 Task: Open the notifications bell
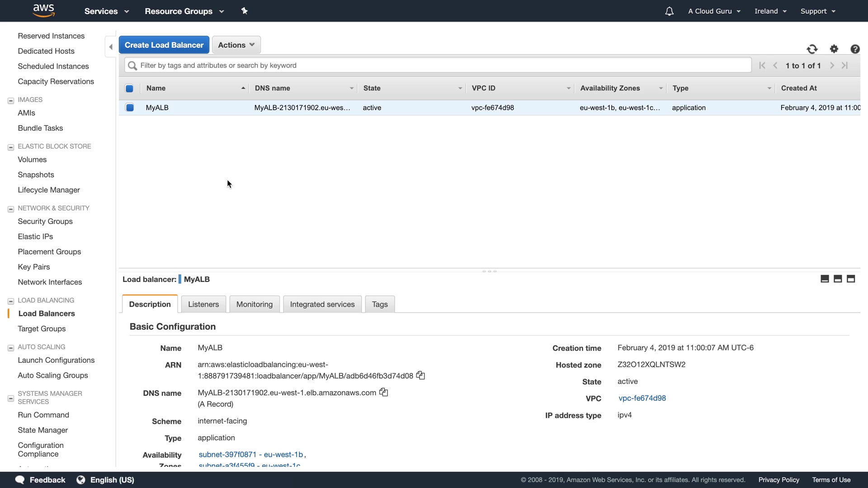pos(669,11)
